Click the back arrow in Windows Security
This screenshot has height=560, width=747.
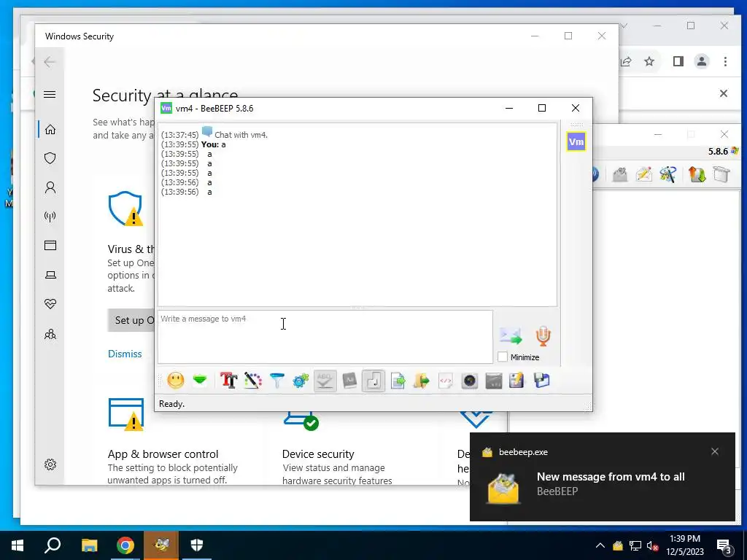pos(50,62)
